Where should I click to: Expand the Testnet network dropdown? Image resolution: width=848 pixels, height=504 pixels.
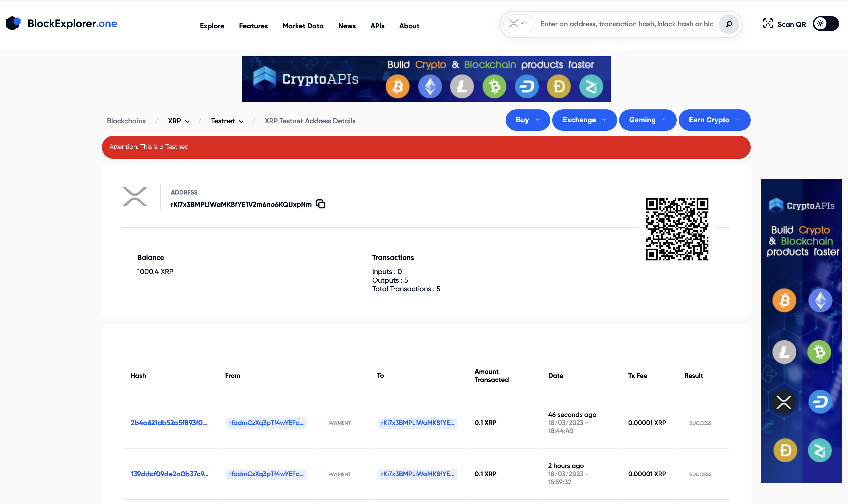click(227, 121)
